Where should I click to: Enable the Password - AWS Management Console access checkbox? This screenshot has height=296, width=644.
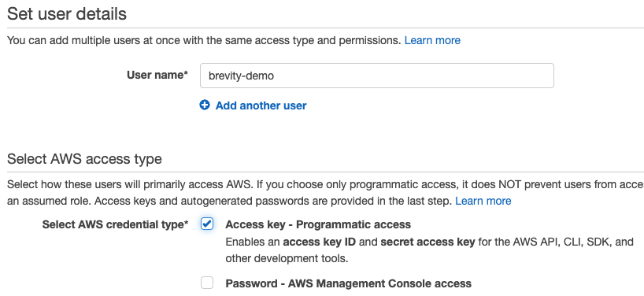[x=207, y=283]
